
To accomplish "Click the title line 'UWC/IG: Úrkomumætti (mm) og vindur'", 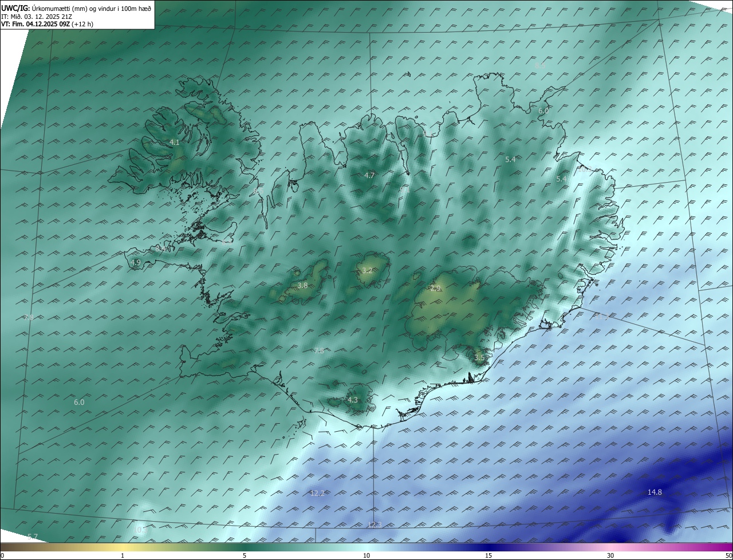I will coord(77,9).
